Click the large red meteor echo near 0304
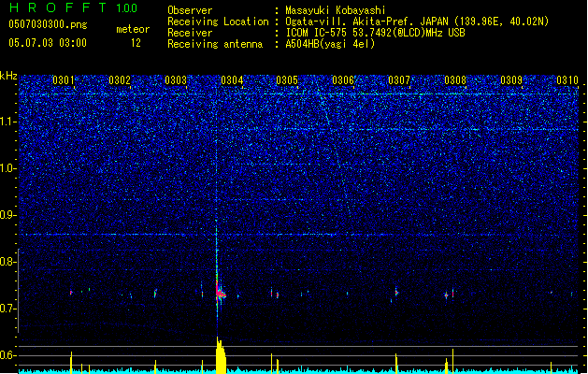The image size is (588, 374). coord(220,292)
